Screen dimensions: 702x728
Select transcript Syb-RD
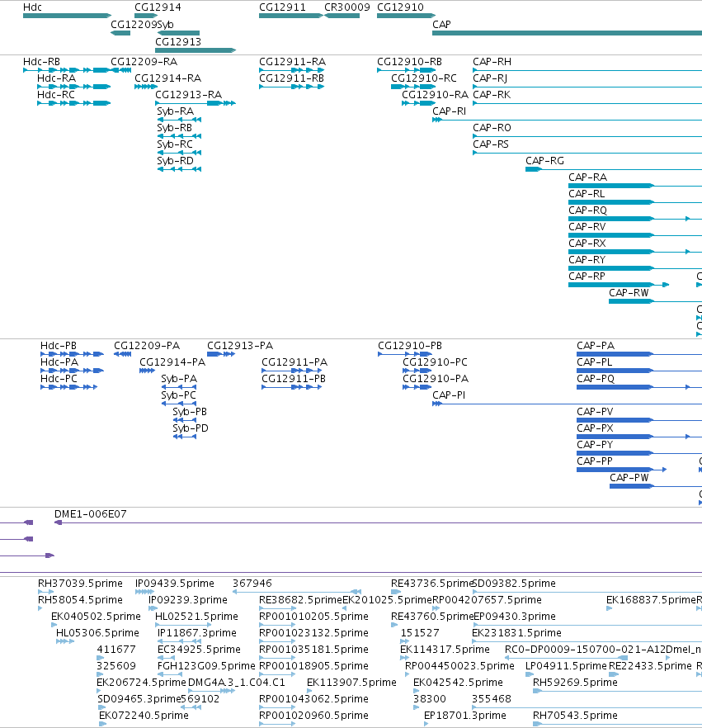pyautogui.click(x=179, y=169)
